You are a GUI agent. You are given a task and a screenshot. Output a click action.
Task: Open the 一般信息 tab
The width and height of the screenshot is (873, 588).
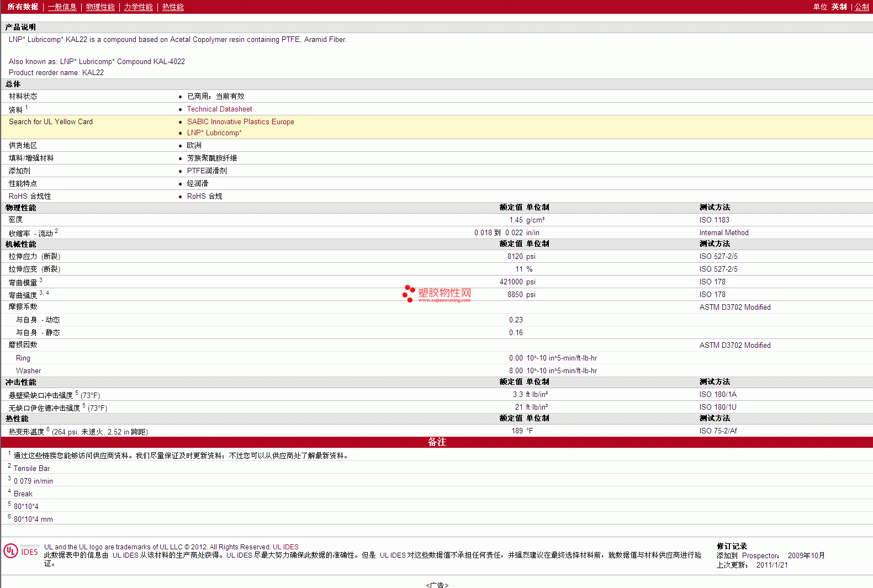(62, 7)
